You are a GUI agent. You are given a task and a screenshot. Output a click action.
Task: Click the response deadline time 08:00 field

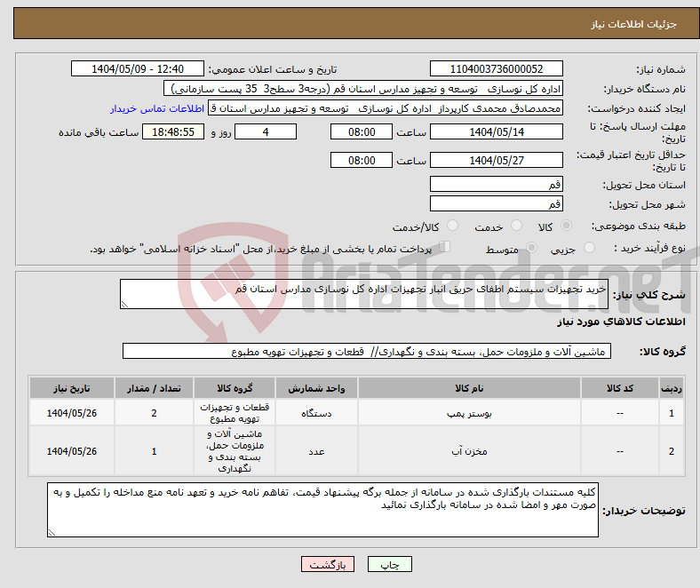pyautogui.click(x=362, y=131)
